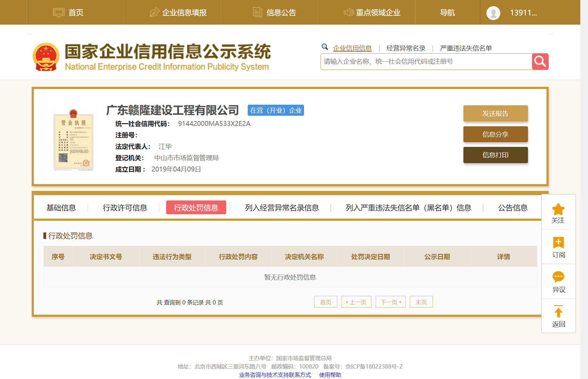Click the enterprise name search input field
Screen dimensions: 588x379
pyautogui.click(x=426, y=62)
